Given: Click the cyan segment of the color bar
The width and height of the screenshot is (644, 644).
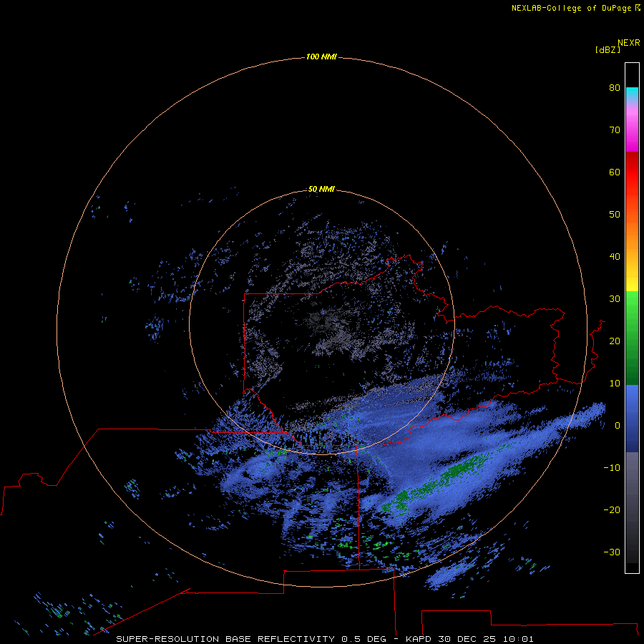Looking at the screenshot, I should 632,93.
